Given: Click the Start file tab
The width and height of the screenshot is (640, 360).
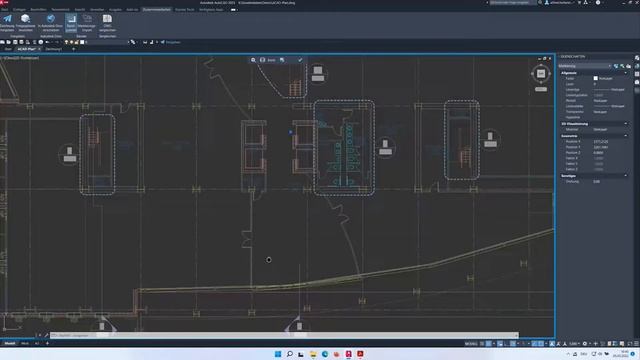Looking at the screenshot, I should point(8,49).
